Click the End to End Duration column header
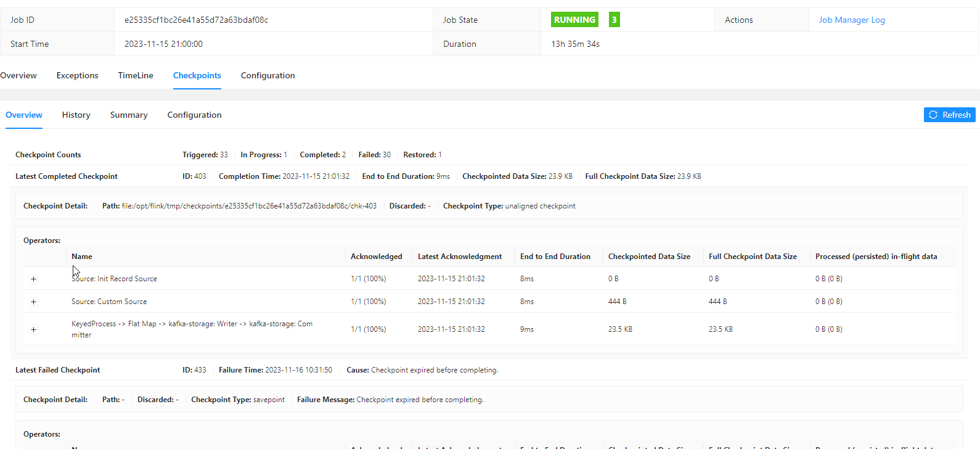980x449 pixels. pyautogui.click(x=555, y=257)
